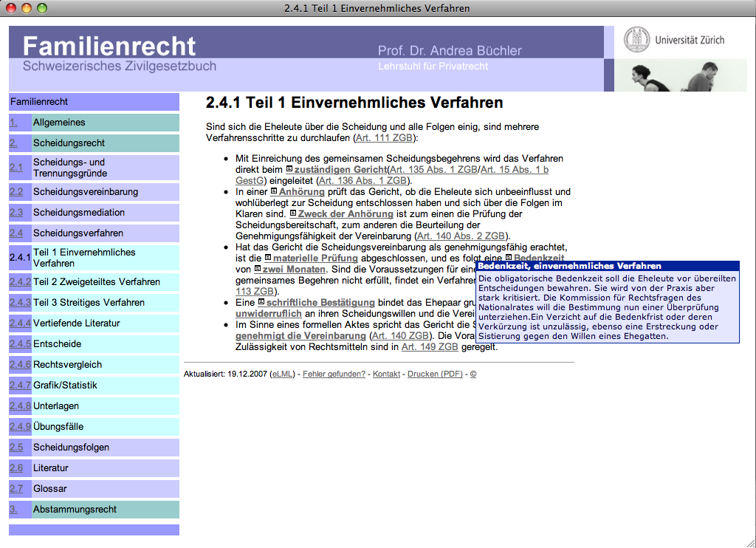Click the yellow minimize window button

(x=27, y=8)
